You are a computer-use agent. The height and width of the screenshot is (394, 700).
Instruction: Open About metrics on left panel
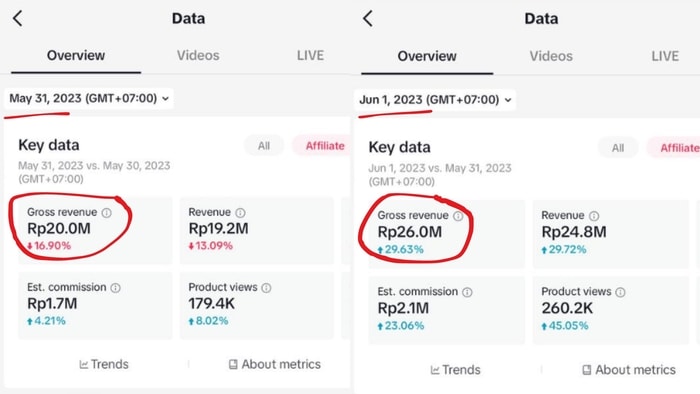[x=275, y=364]
